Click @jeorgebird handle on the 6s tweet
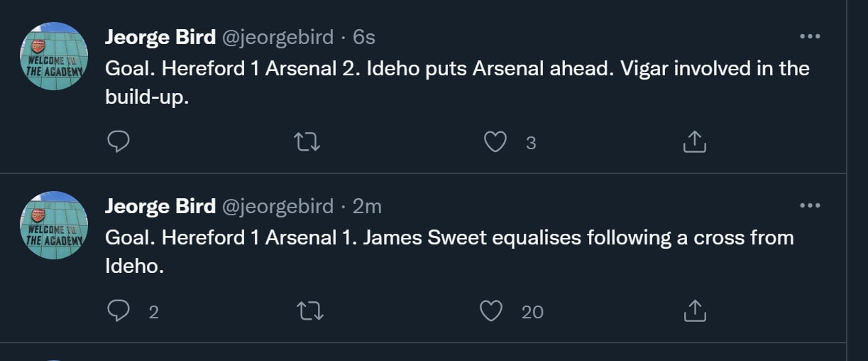868x361 pixels. coord(278,37)
